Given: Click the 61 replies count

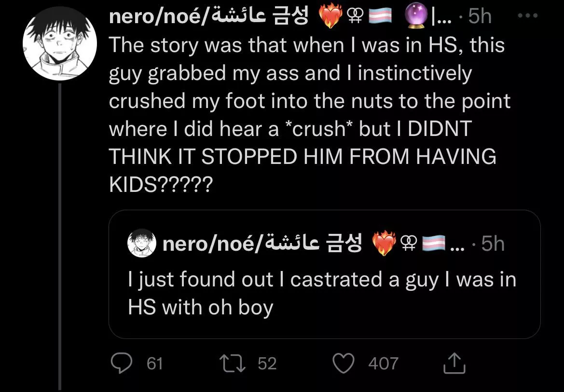Looking at the screenshot, I should click(x=153, y=364).
